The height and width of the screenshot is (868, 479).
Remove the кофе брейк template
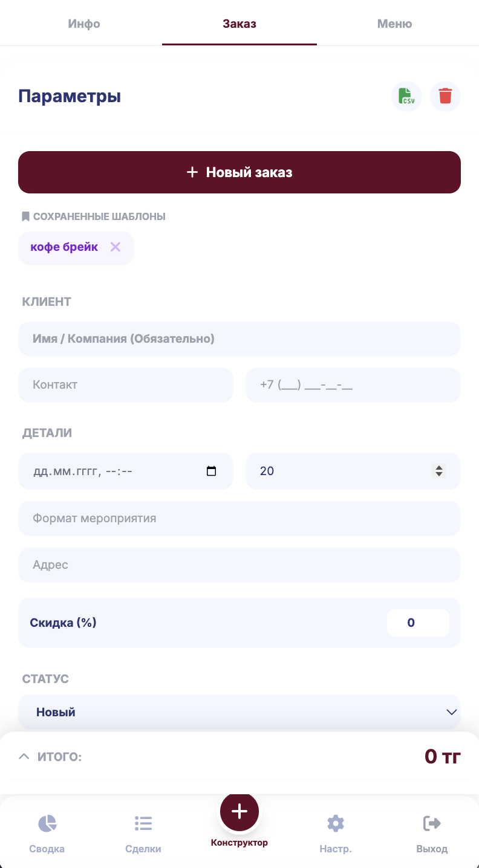tap(116, 247)
